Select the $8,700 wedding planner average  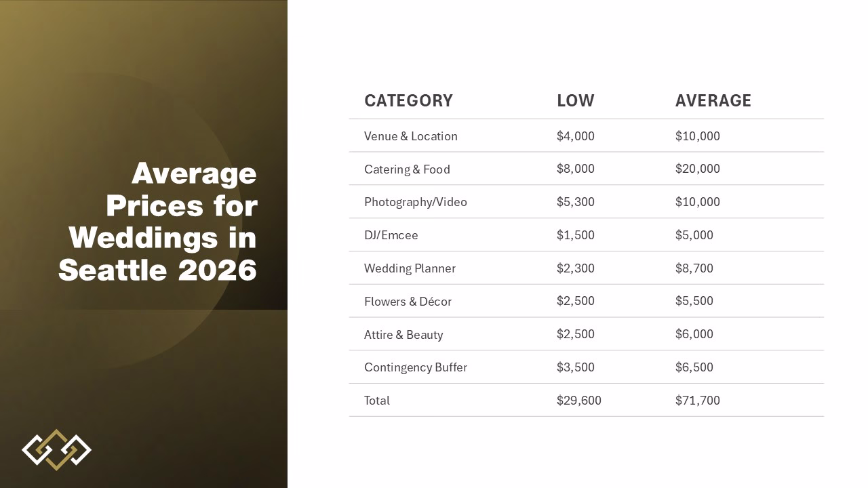[x=694, y=268]
